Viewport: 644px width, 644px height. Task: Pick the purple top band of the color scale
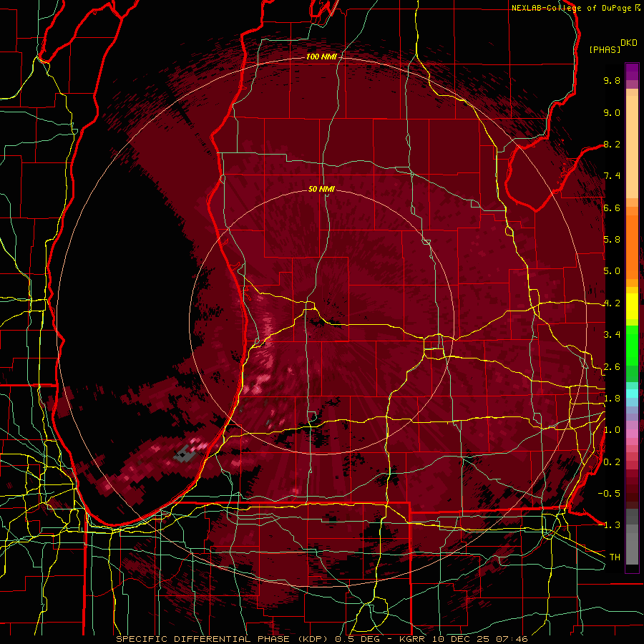pos(632,72)
